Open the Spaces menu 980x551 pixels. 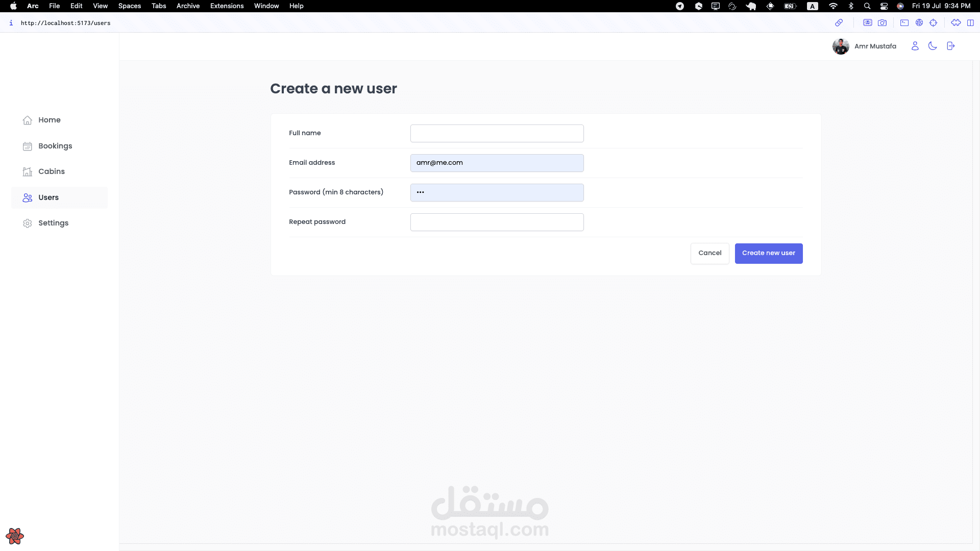[129, 6]
